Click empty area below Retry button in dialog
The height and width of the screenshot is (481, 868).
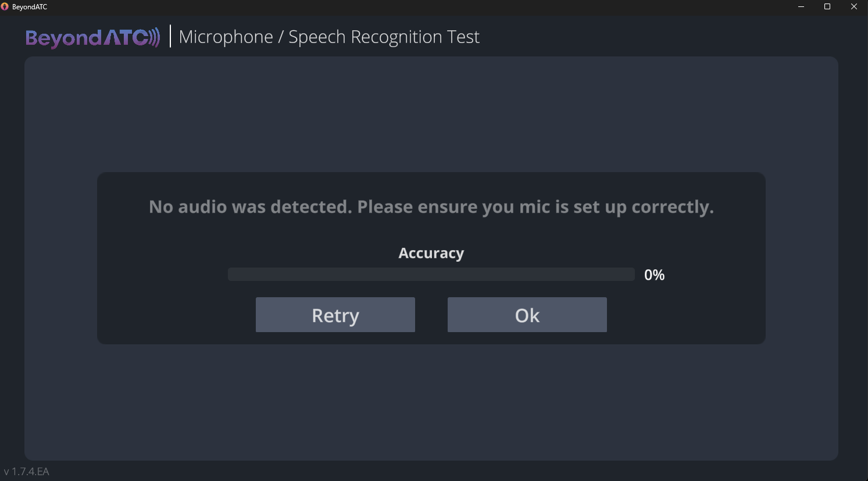click(335, 338)
